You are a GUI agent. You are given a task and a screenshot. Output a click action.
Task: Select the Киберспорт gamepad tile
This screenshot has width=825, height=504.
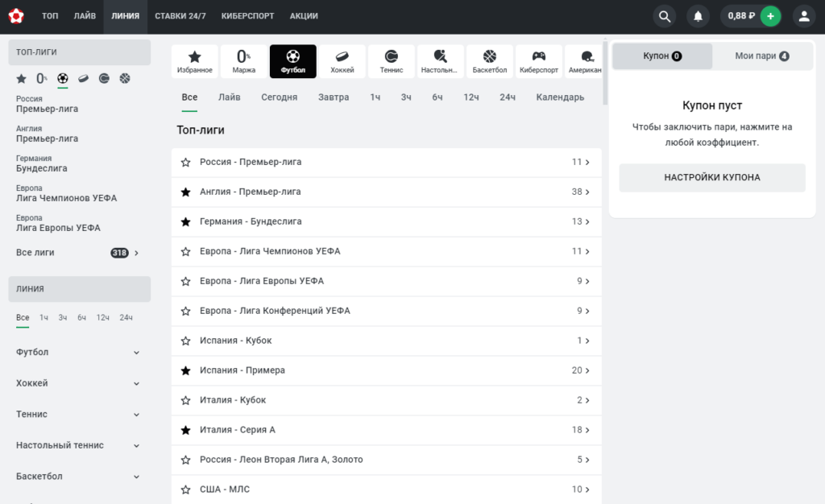[x=539, y=61]
